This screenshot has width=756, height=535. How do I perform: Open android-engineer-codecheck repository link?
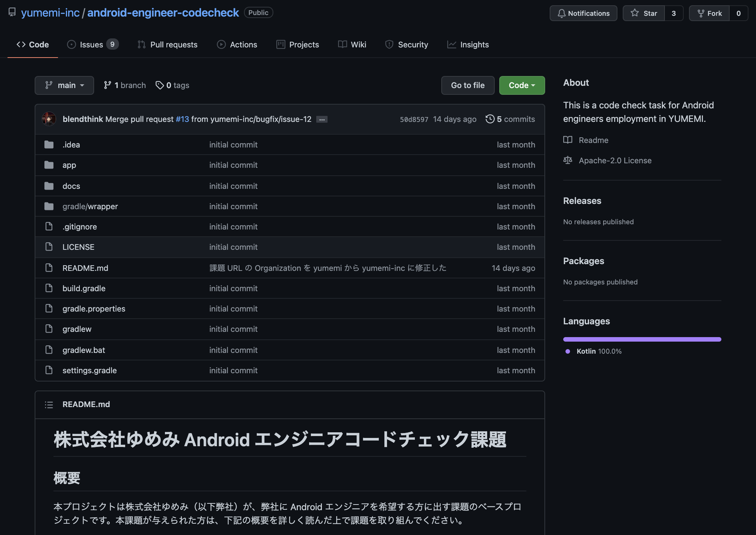(x=163, y=12)
